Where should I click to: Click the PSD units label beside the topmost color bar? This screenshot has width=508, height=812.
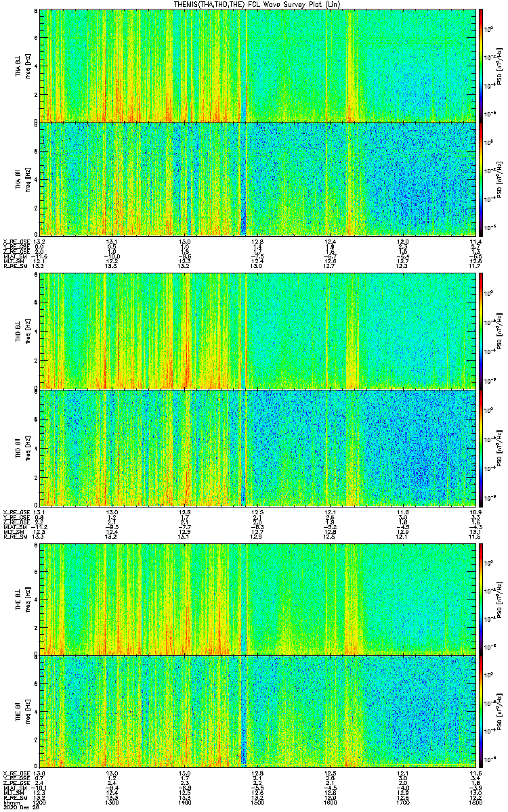(499, 65)
